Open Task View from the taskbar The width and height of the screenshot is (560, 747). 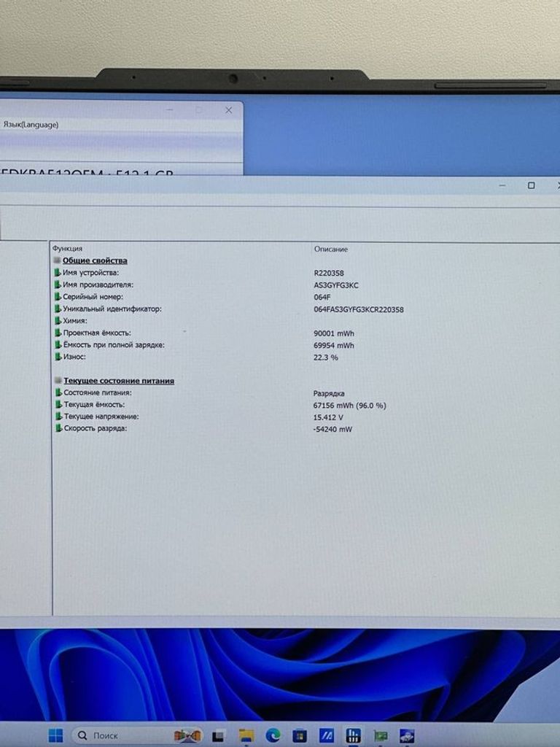[x=217, y=735]
